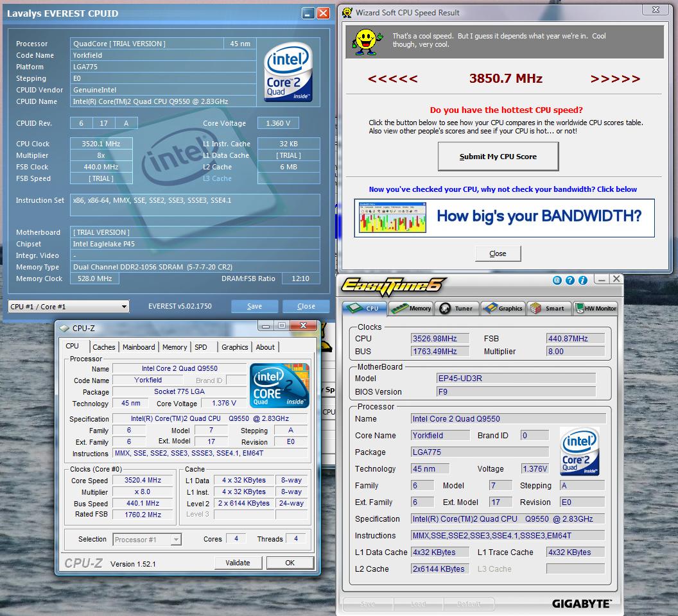Click the bandwidth chart thumbnail in the banner
678x616 pixels.
pos(393,218)
